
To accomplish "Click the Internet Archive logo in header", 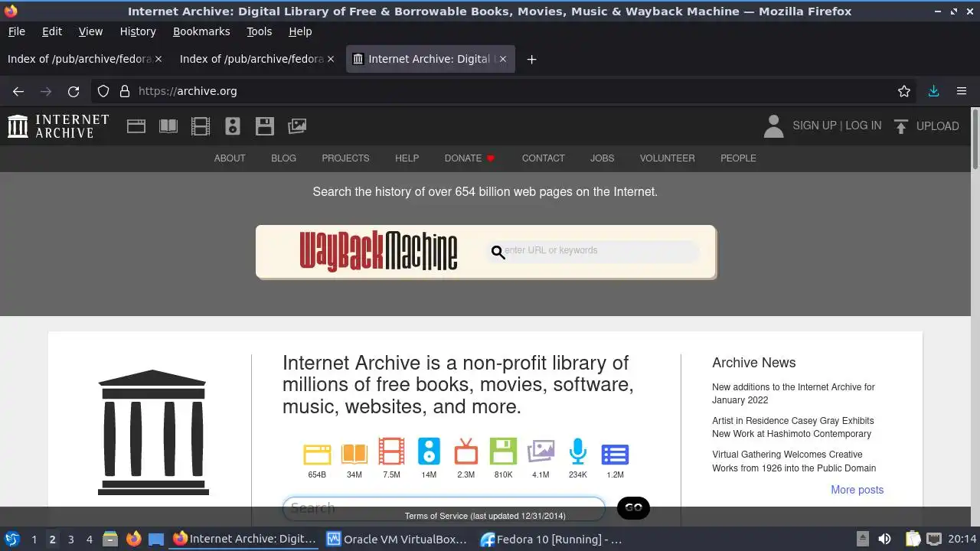I will pos(58,126).
